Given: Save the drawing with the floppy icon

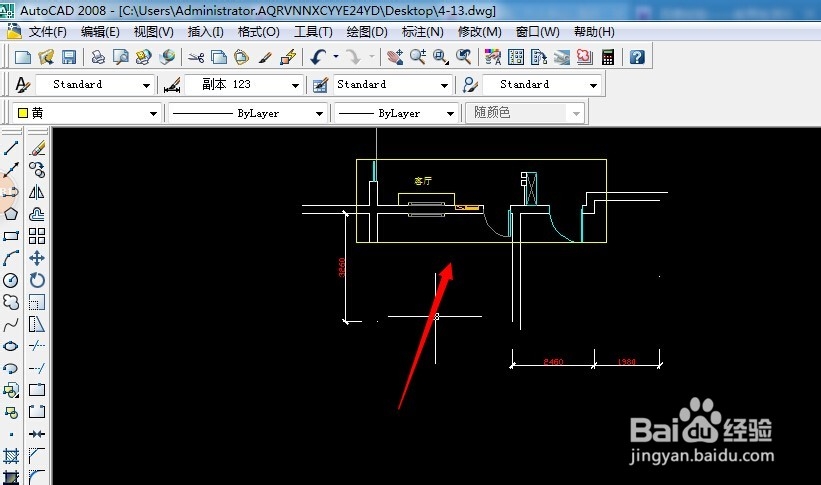Looking at the screenshot, I should pos(69,57).
